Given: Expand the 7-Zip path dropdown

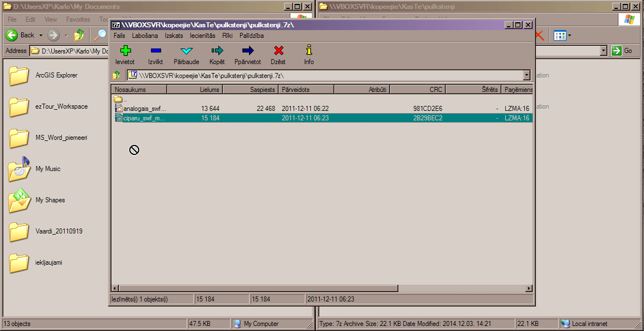Looking at the screenshot, I should pyautogui.click(x=527, y=75).
